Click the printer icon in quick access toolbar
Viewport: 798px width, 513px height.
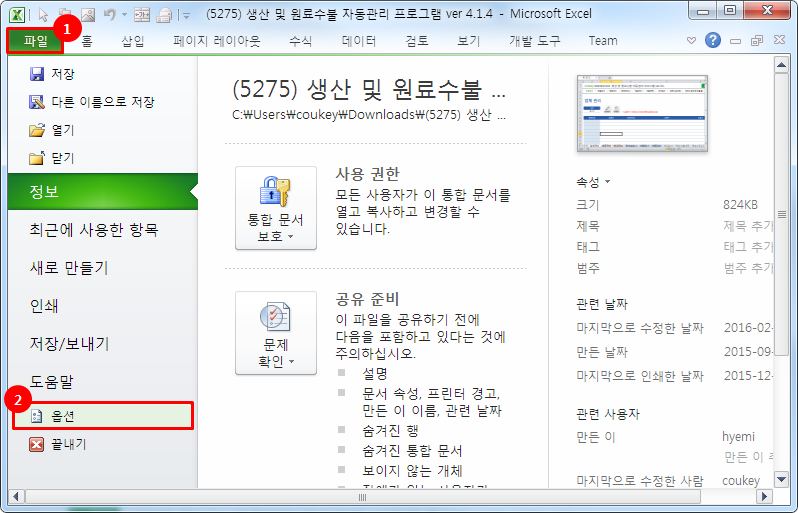(164, 15)
